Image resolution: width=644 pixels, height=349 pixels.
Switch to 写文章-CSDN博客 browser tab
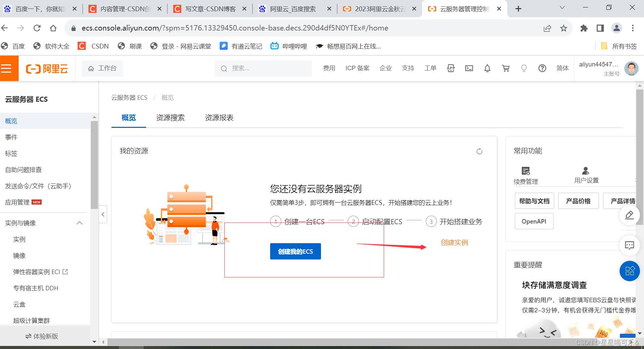(x=210, y=9)
